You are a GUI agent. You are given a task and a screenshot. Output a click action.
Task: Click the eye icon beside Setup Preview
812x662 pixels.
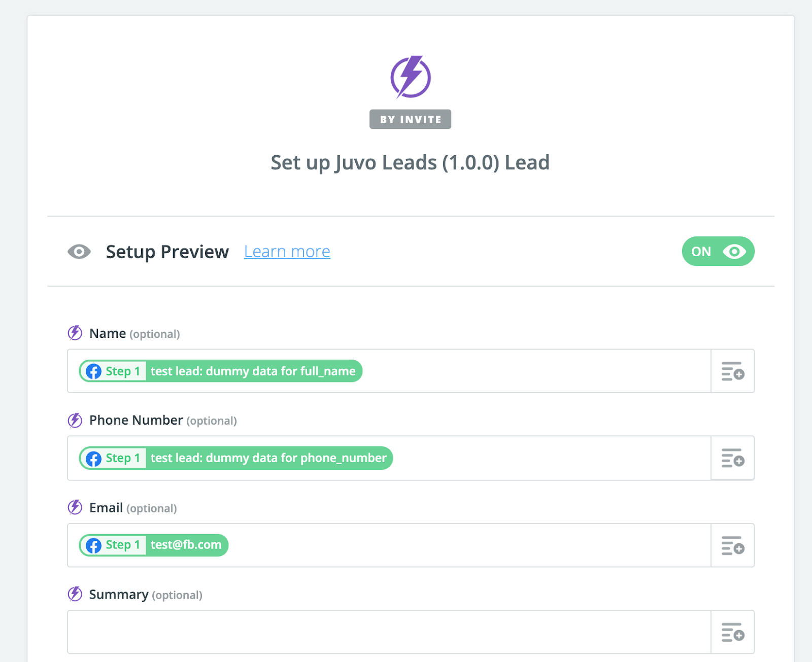coord(79,252)
